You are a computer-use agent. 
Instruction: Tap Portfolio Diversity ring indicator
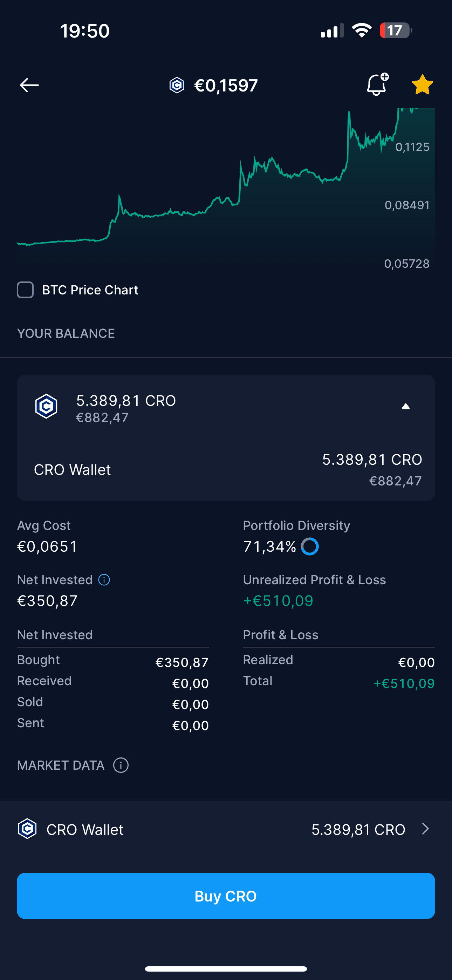point(310,547)
